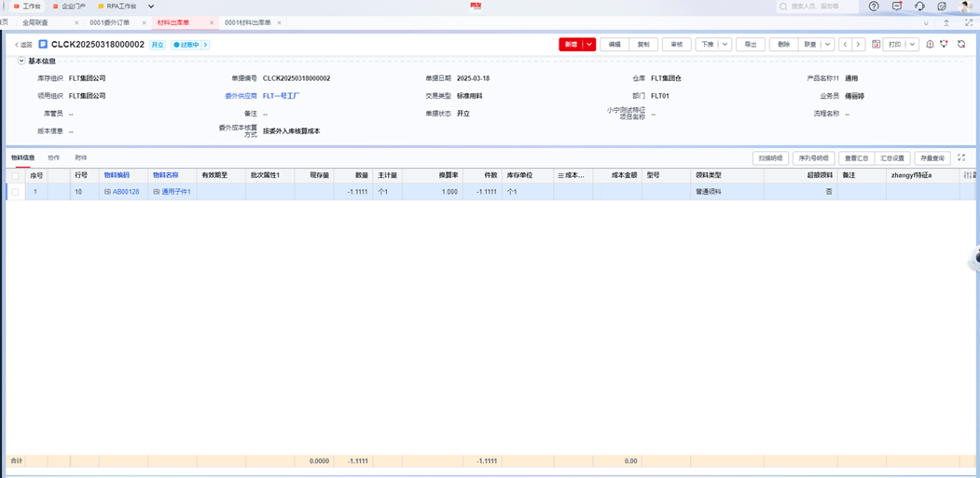Open the column settings icon at table right
980x478 pixels.
coord(968,175)
